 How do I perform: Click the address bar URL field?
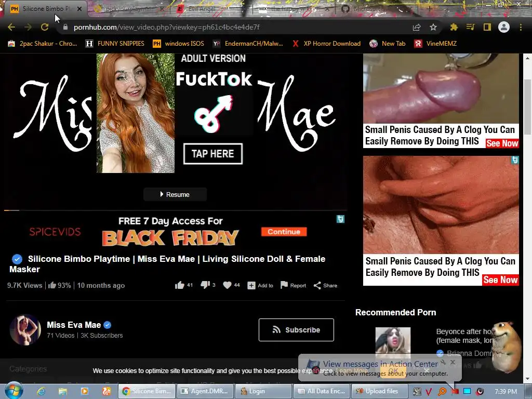(x=234, y=27)
